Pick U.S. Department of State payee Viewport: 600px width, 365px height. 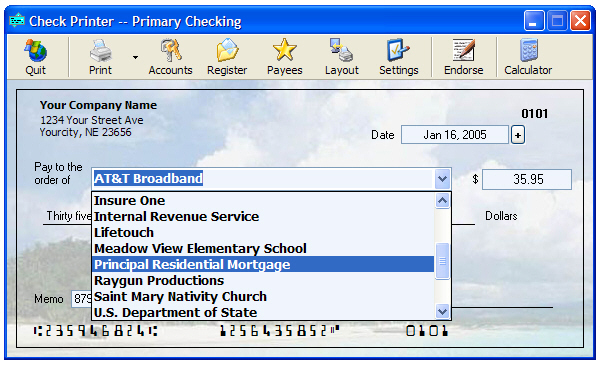point(263,313)
